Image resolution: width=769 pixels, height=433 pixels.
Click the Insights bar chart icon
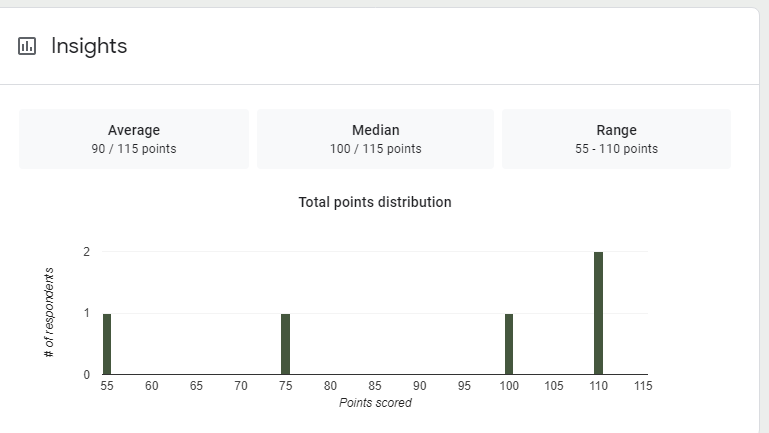[x=27, y=46]
